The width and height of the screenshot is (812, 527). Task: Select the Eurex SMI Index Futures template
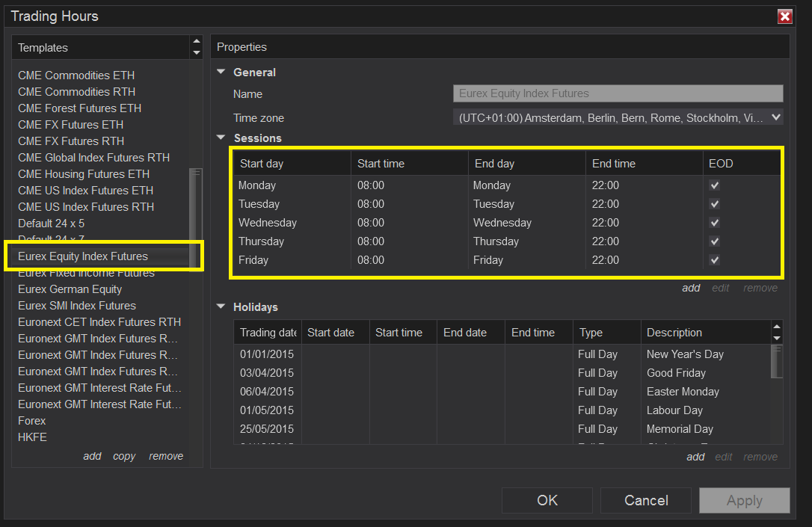point(101,306)
